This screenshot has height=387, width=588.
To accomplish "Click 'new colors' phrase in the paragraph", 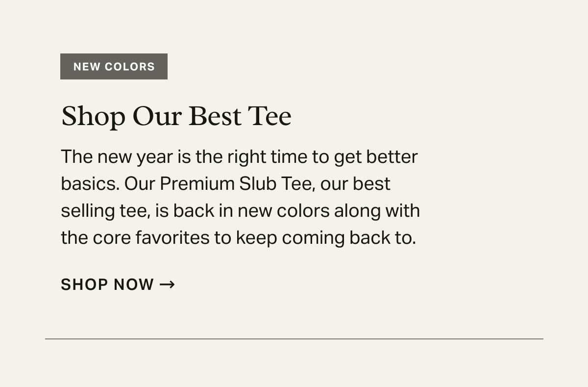I will tap(284, 211).
